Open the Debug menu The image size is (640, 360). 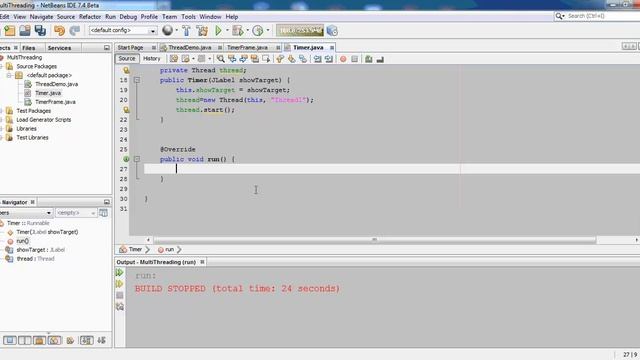128,17
